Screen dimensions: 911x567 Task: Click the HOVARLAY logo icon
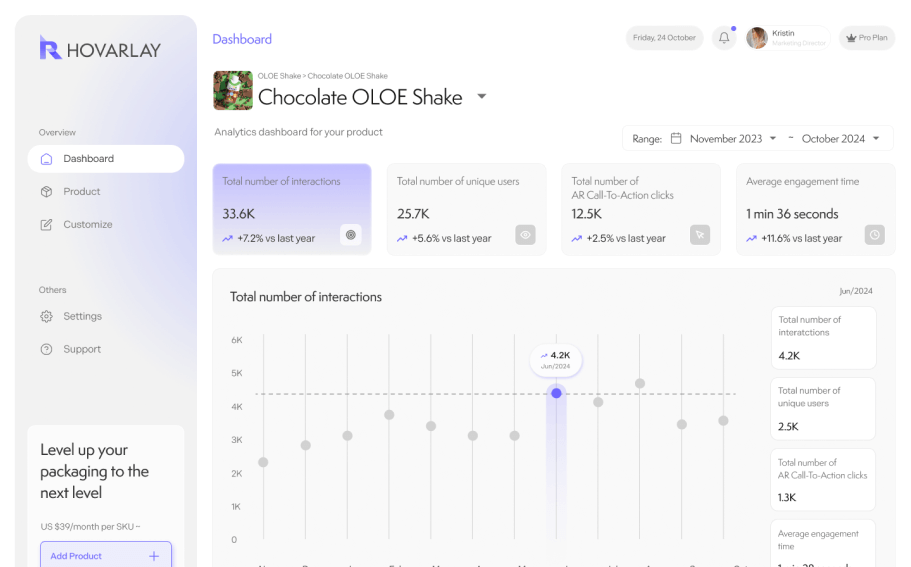pyautogui.click(x=50, y=48)
